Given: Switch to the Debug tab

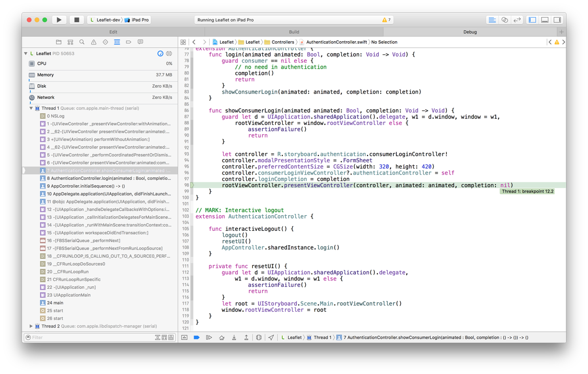Looking at the screenshot, I should pyautogui.click(x=470, y=32).
